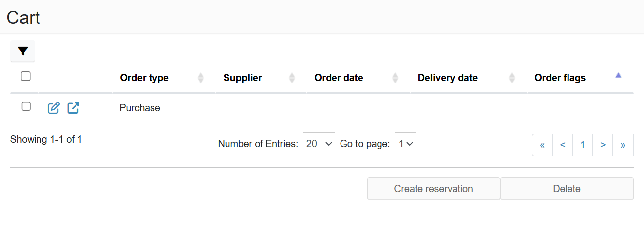Screen dimensions: 644x250
Task: Sort by Supplier column arrows
Action: 292,78
